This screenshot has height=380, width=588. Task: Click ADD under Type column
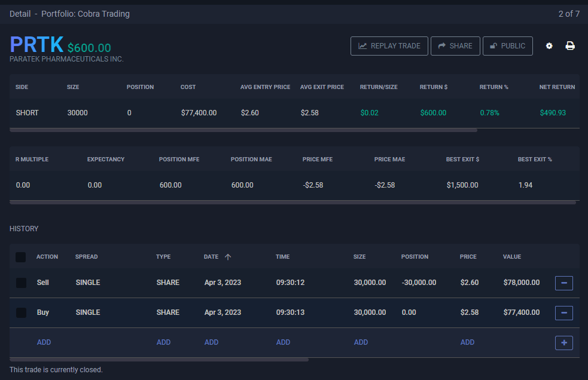tap(163, 342)
